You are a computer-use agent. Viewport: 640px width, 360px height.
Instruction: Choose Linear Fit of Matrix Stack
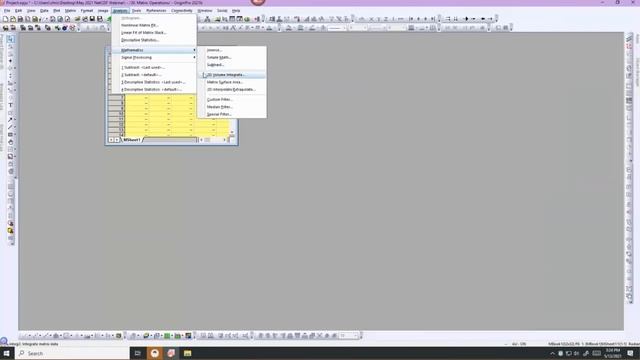154,33
